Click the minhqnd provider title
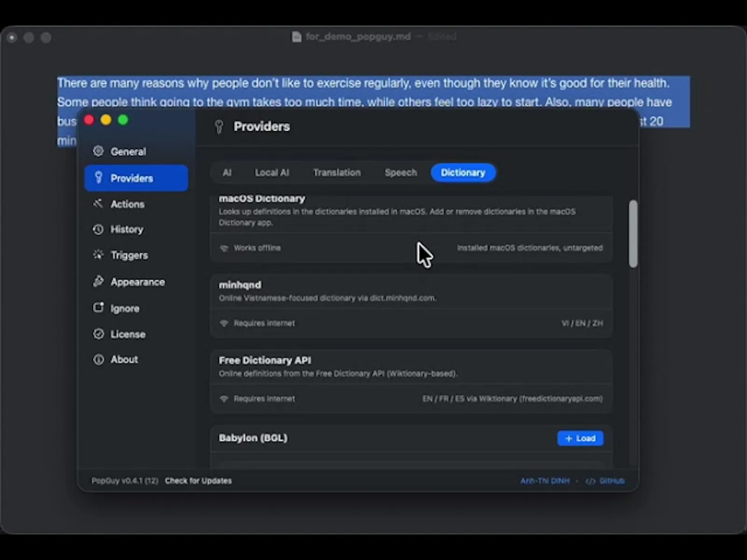 pyautogui.click(x=240, y=285)
